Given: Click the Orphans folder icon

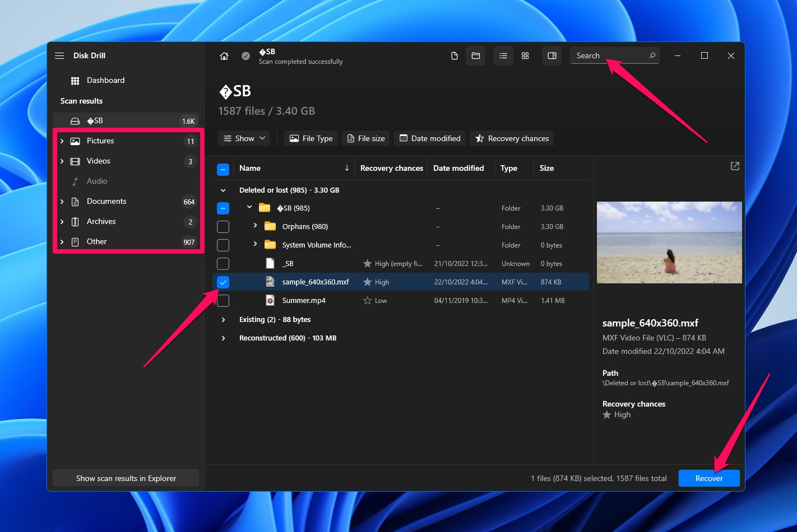Looking at the screenshot, I should pyautogui.click(x=270, y=226).
